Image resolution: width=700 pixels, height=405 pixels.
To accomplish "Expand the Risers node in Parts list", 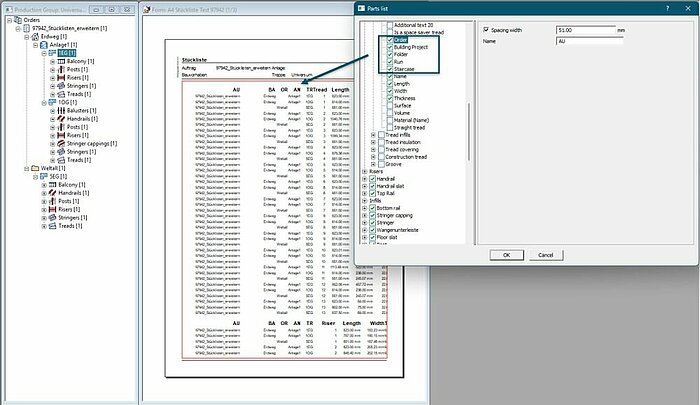I will click(x=365, y=171).
